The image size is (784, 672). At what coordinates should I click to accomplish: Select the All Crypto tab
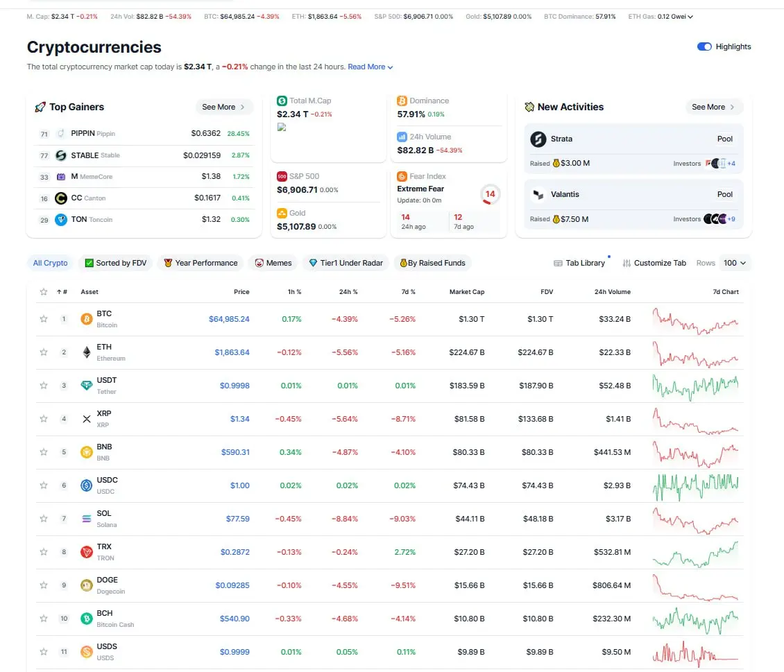(50, 263)
